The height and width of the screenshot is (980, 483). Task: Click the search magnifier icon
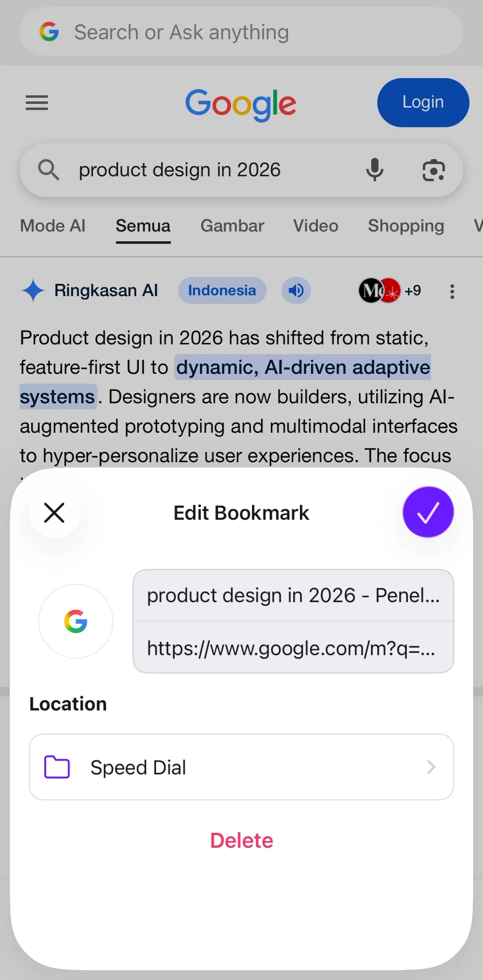(x=49, y=170)
